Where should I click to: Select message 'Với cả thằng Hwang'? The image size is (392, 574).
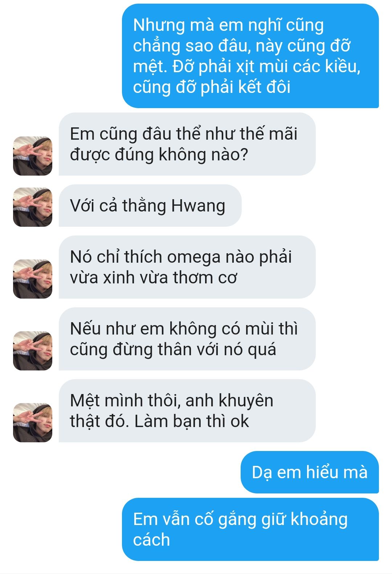pyautogui.click(x=150, y=206)
